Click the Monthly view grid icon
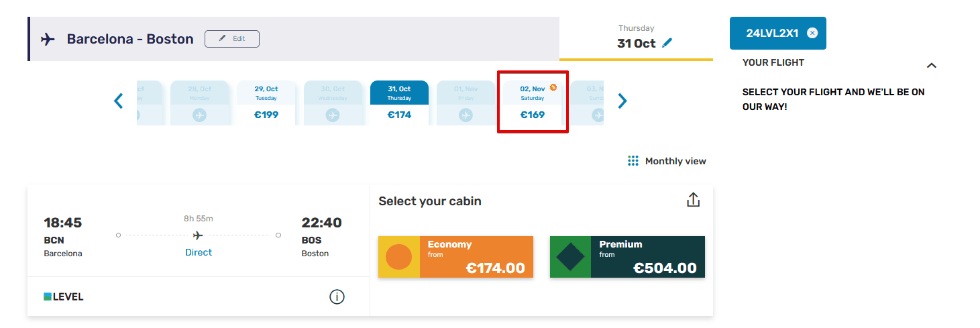The width and height of the screenshot is (980, 328). [633, 161]
